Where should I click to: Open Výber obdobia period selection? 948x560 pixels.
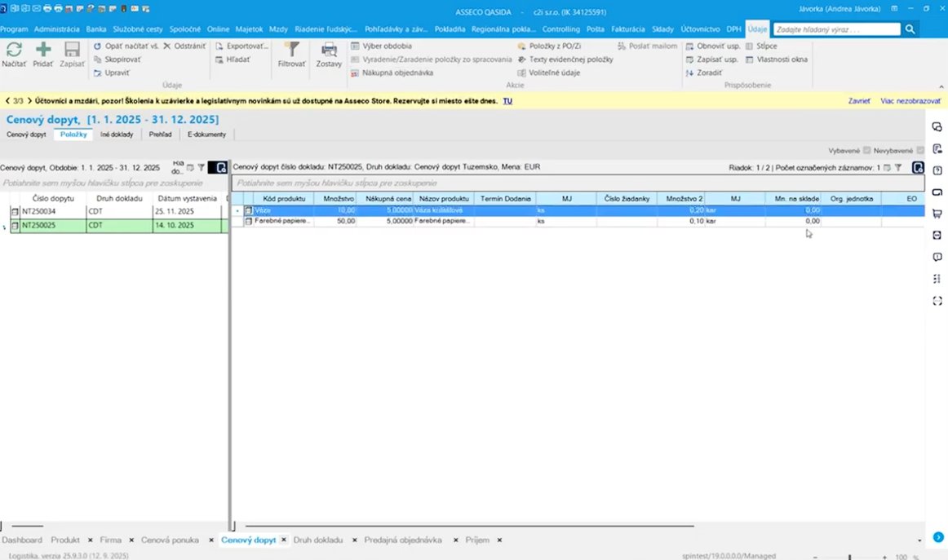382,46
